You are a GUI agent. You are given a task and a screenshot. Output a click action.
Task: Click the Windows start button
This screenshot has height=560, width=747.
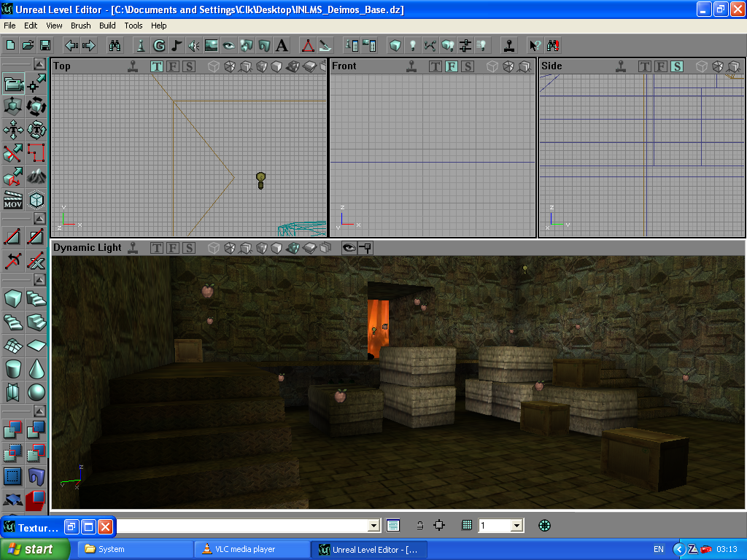[35, 549]
